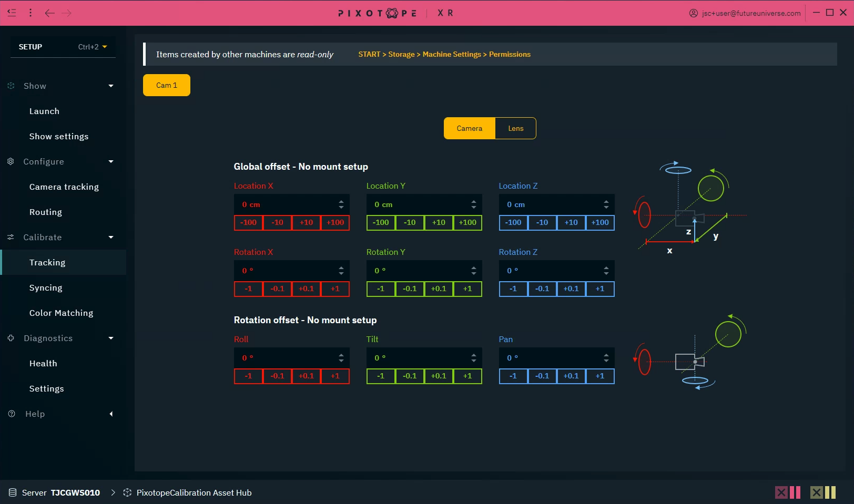
Task: Click the pink status indicator icon
Action: [787, 492]
